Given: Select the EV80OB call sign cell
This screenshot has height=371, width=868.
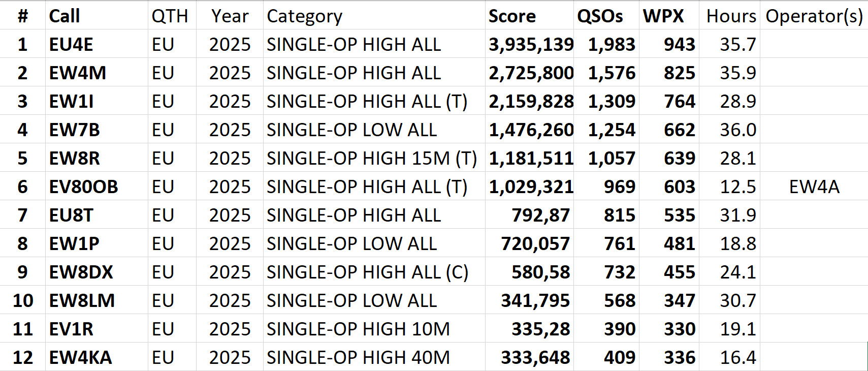Looking at the screenshot, I should click(x=83, y=187).
